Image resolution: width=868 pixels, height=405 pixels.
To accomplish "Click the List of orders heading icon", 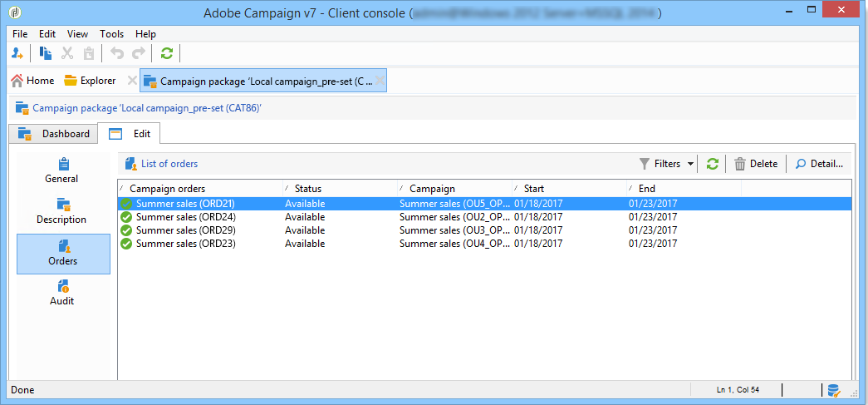I will click(x=130, y=164).
